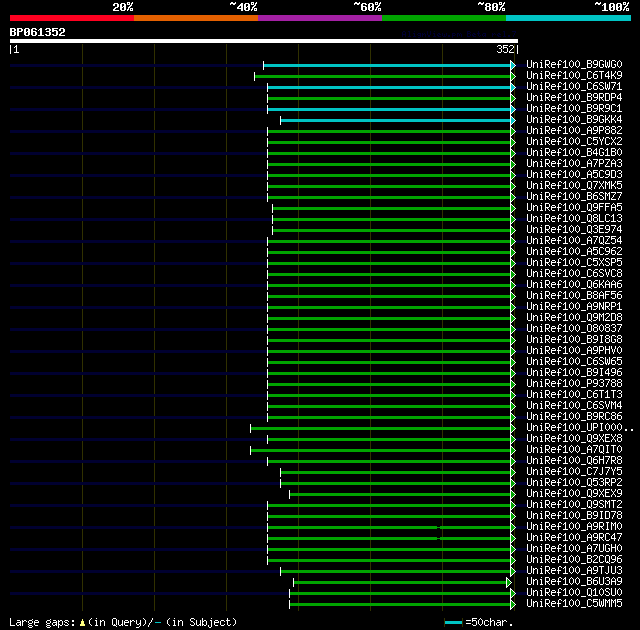Click the 352 end position label
Screen dimensions: 640x630
click(x=505, y=49)
